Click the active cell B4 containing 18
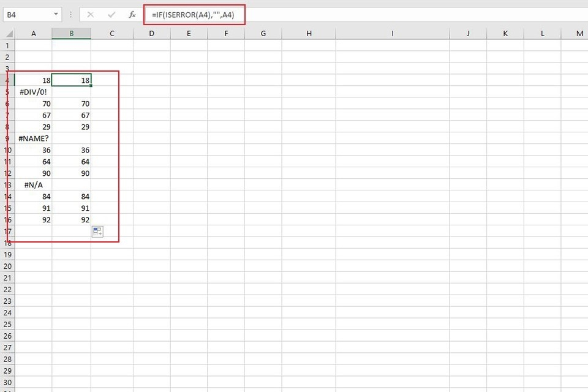This screenshot has height=392, width=588. 71,80
